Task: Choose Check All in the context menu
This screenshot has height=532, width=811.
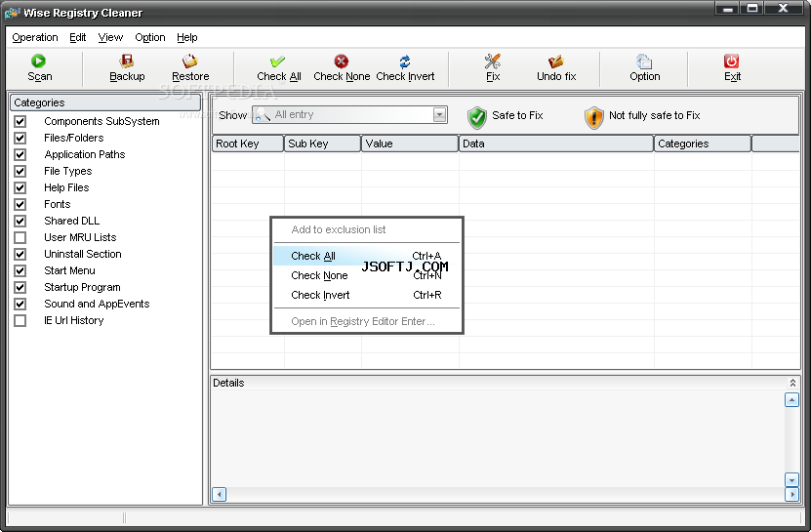Action: 367,256
